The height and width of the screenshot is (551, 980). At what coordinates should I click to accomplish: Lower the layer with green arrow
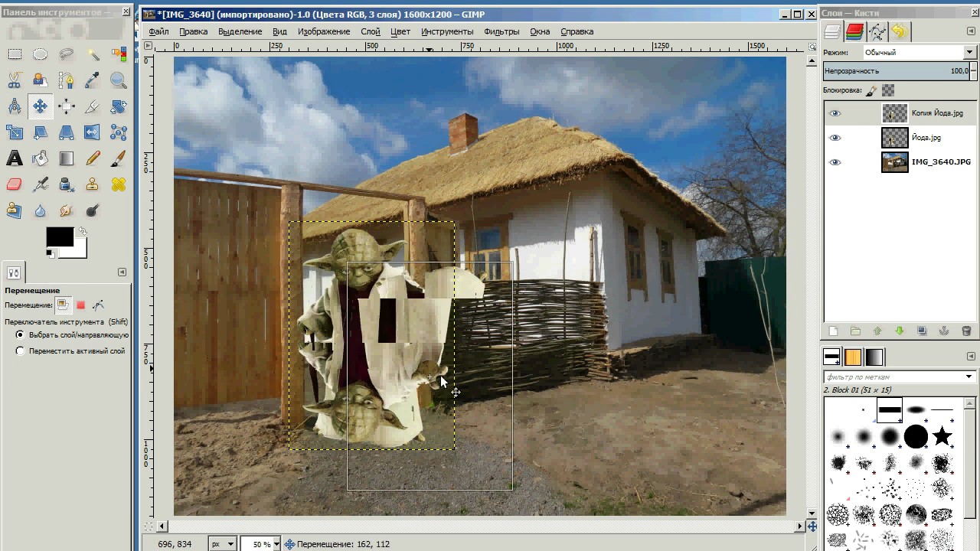[x=900, y=331]
